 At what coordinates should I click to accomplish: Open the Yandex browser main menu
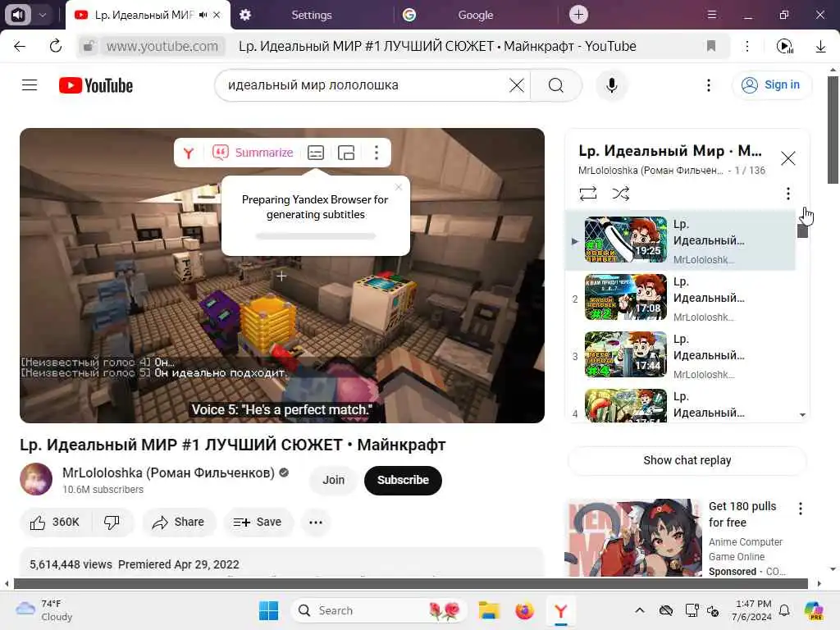tap(711, 15)
